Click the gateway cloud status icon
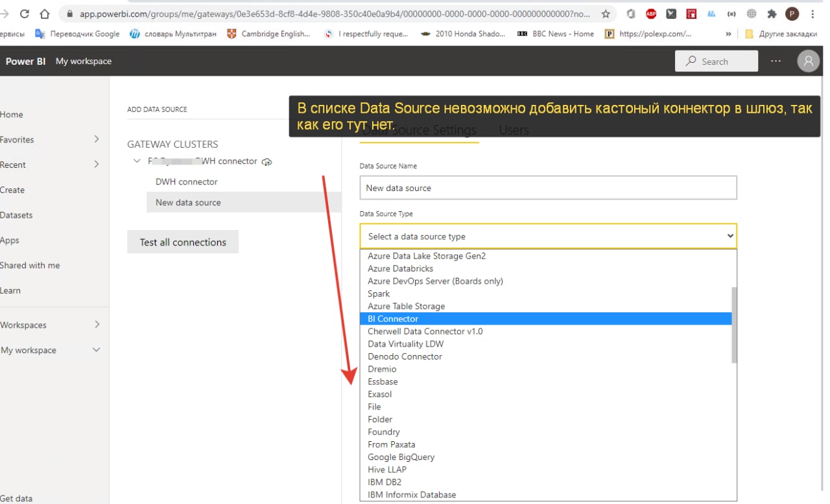The image size is (830, 504). click(267, 161)
